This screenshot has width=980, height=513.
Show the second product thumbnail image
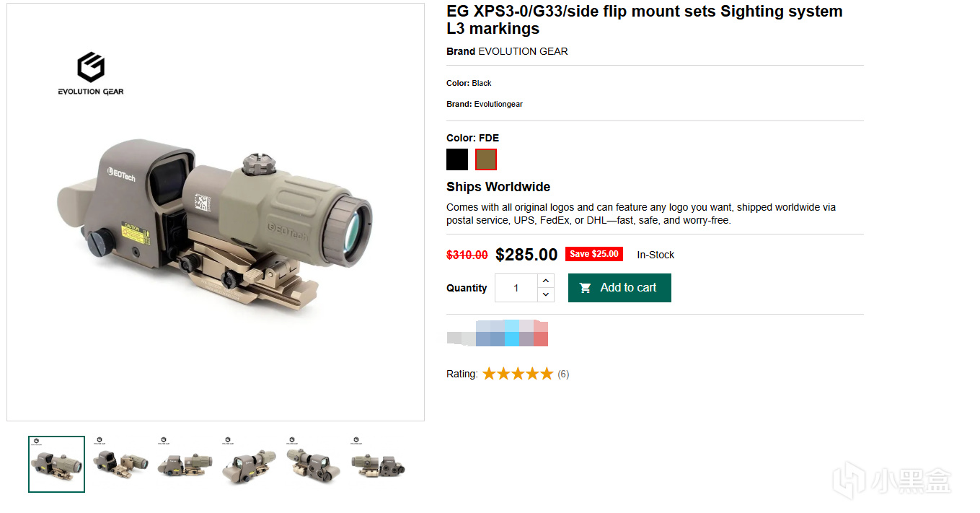click(x=120, y=464)
